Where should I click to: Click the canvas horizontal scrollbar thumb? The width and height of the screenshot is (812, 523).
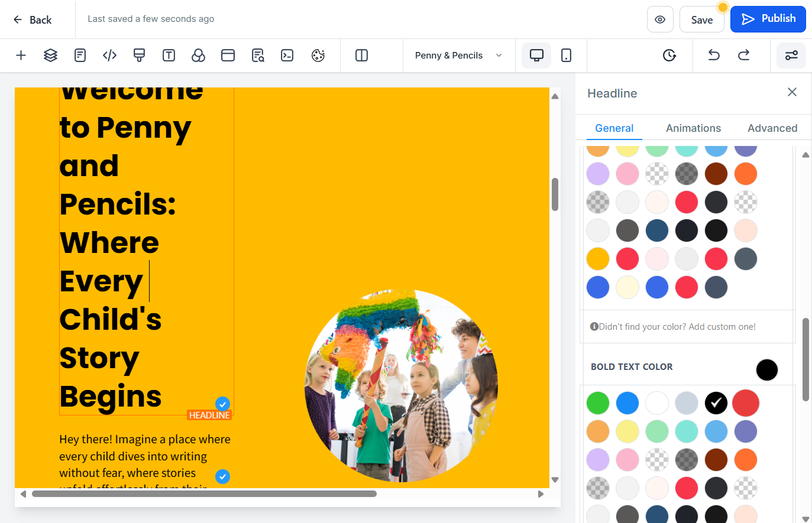(x=204, y=494)
